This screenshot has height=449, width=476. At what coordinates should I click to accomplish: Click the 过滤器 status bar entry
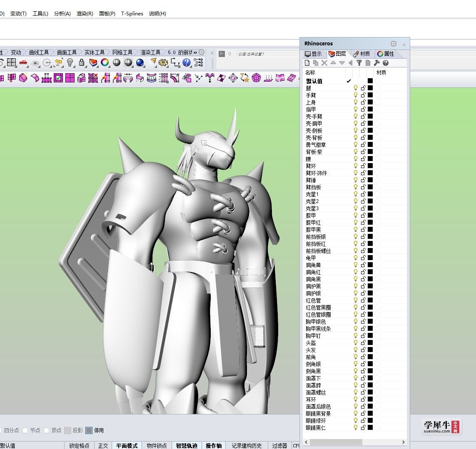[279, 445]
